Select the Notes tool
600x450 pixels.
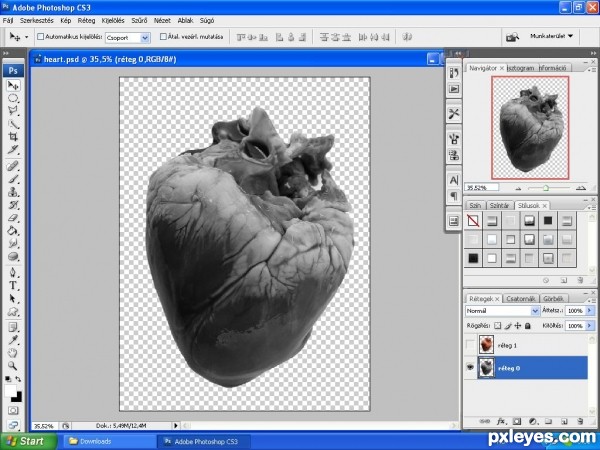(13, 328)
